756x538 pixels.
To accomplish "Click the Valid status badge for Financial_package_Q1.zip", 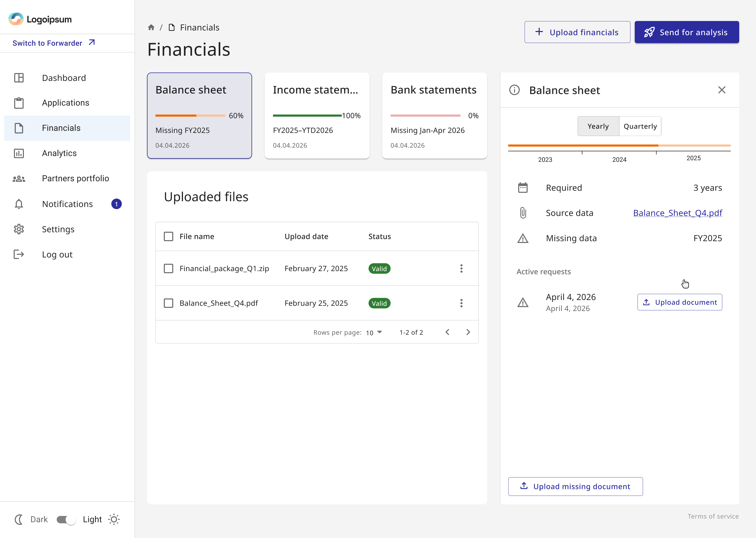I will click(x=379, y=268).
